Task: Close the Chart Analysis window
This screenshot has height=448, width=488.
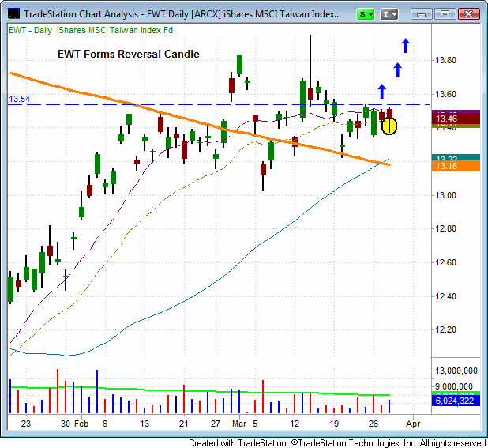Action: 469,14
